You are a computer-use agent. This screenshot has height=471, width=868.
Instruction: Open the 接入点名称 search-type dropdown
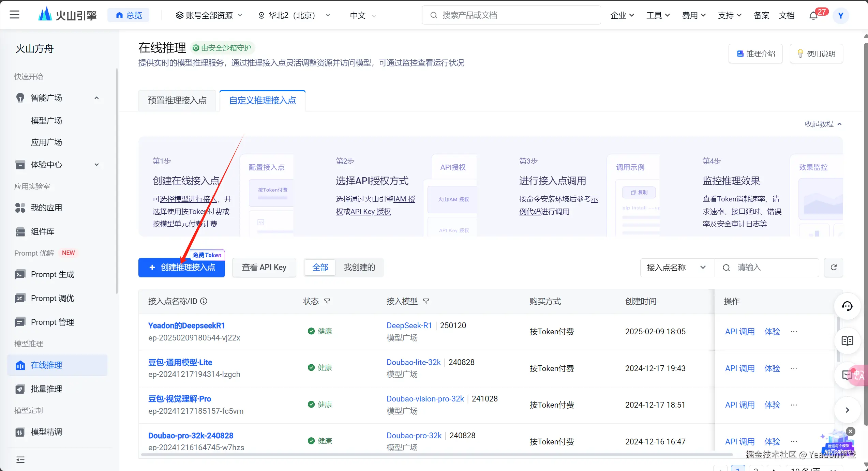(x=677, y=268)
